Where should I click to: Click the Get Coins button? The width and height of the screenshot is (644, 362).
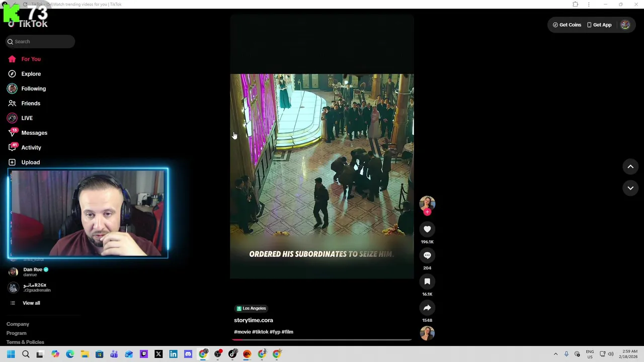[x=567, y=25]
